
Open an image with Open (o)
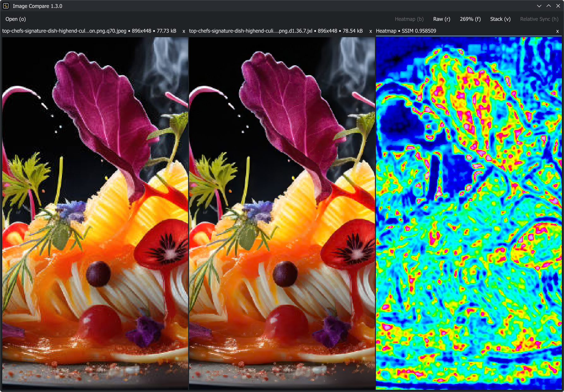tap(16, 19)
